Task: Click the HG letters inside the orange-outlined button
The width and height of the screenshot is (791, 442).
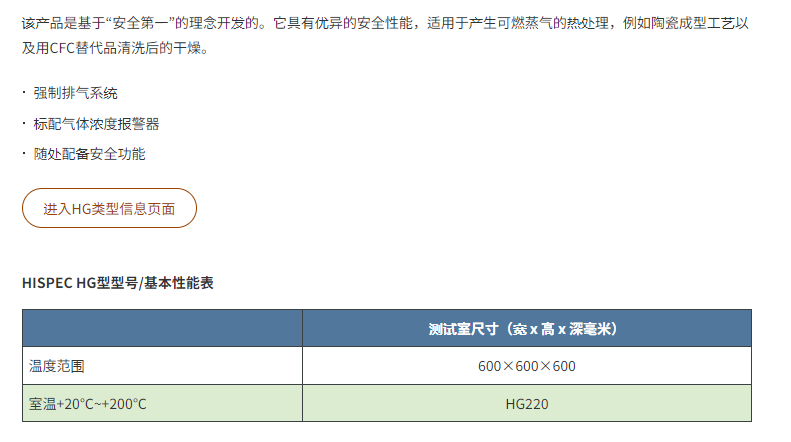Action: coord(81,209)
